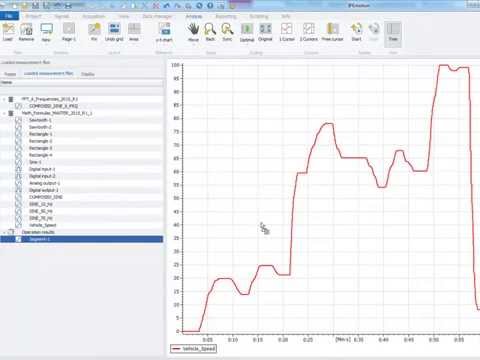Click the signal icon beside Vehicle_Speed

tap(18, 225)
